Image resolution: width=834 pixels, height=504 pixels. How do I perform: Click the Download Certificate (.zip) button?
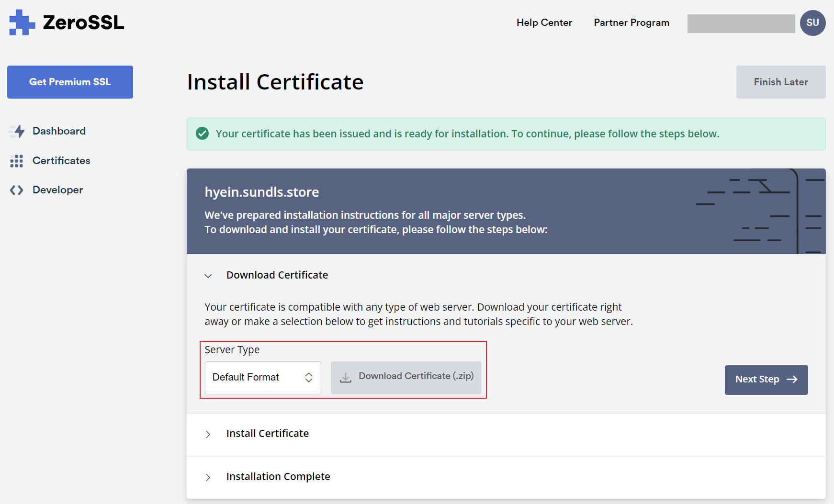[406, 378]
